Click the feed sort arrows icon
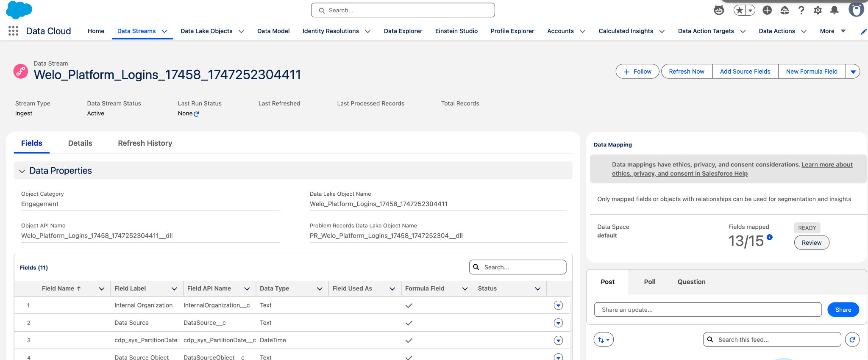Screen dimensions: 868x360 click(603, 340)
